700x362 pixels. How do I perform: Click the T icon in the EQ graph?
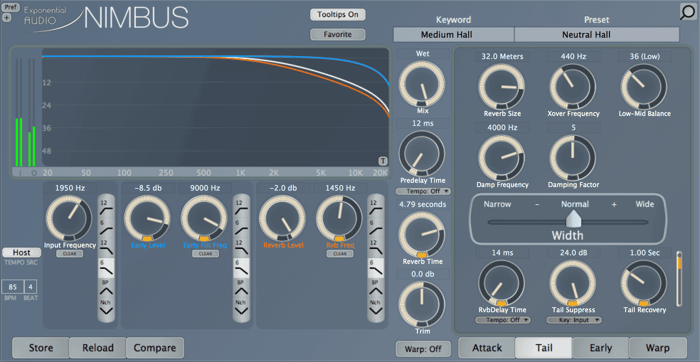[383, 161]
